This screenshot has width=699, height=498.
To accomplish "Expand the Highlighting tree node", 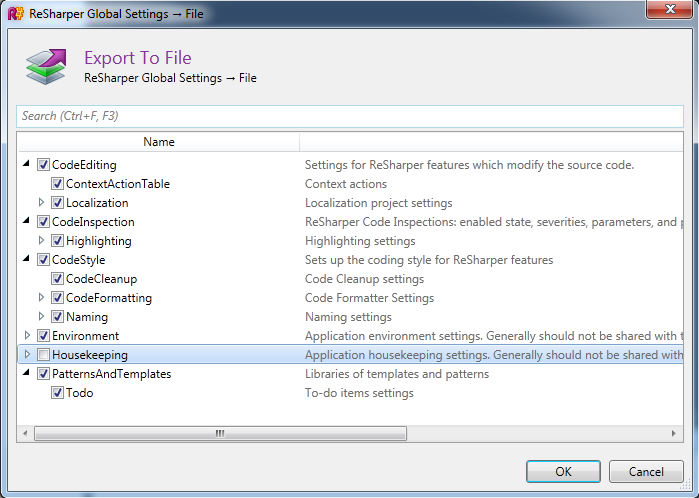I will (41, 240).
